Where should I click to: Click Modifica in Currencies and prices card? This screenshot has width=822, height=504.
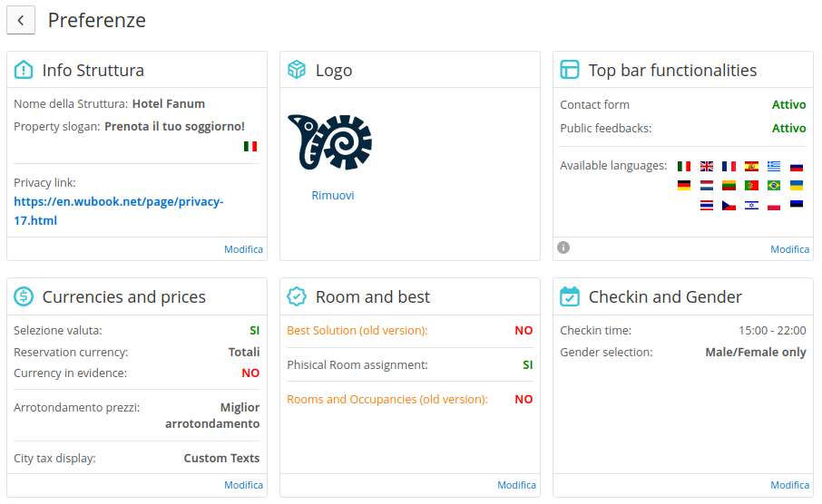point(244,485)
